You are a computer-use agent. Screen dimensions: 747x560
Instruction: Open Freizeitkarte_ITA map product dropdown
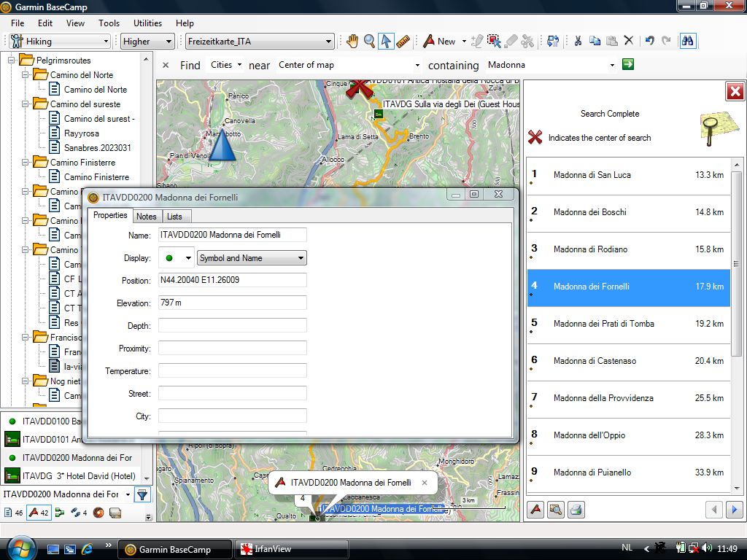pyautogui.click(x=260, y=42)
